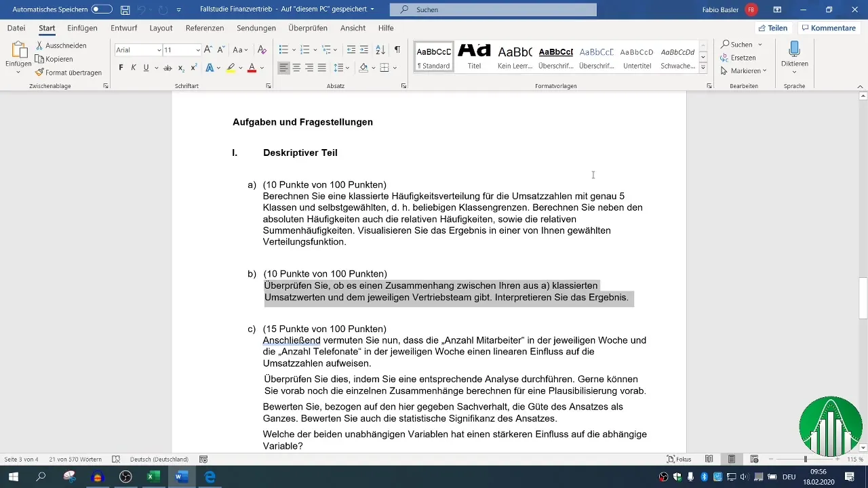Click the Windows Start button
This screenshot has width=868, height=488.
click(13, 477)
